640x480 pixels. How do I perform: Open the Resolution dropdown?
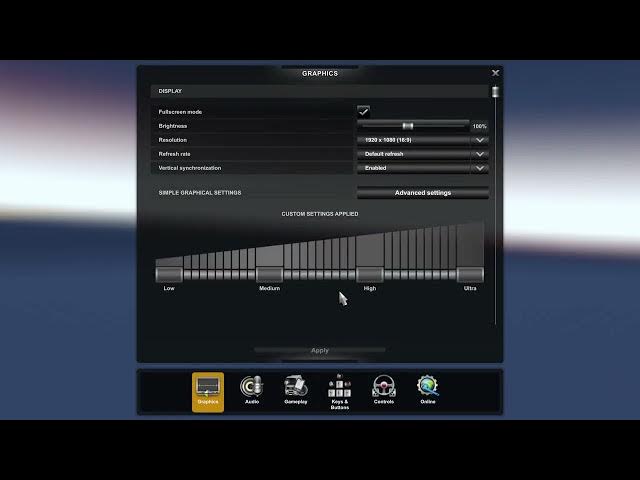[x=423, y=140]
